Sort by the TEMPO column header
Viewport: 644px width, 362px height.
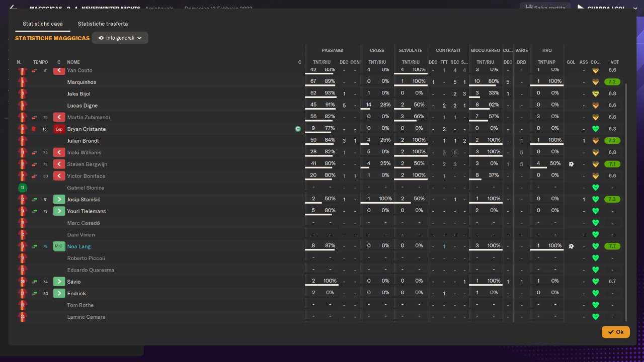point(41,62)
